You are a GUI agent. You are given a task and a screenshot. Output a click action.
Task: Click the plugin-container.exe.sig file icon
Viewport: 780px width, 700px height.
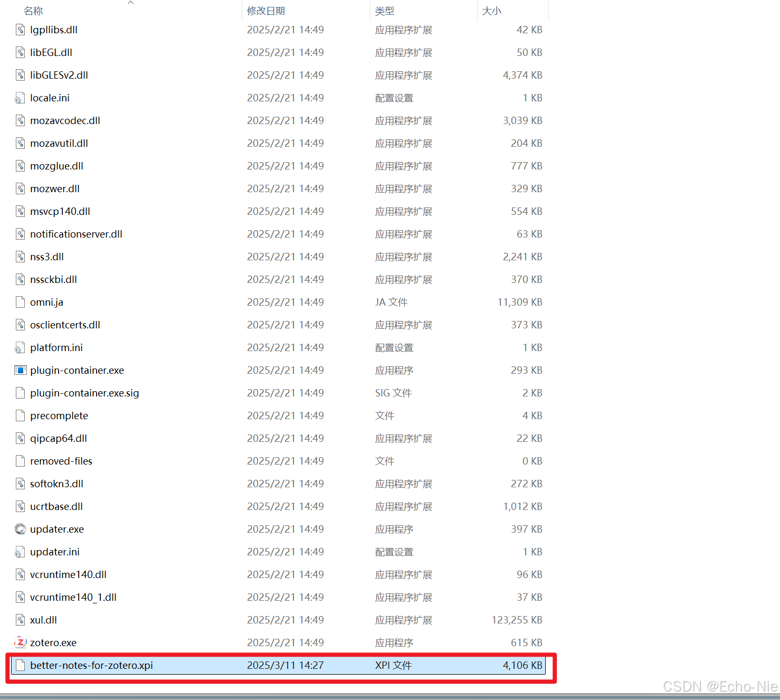point(20,393)
